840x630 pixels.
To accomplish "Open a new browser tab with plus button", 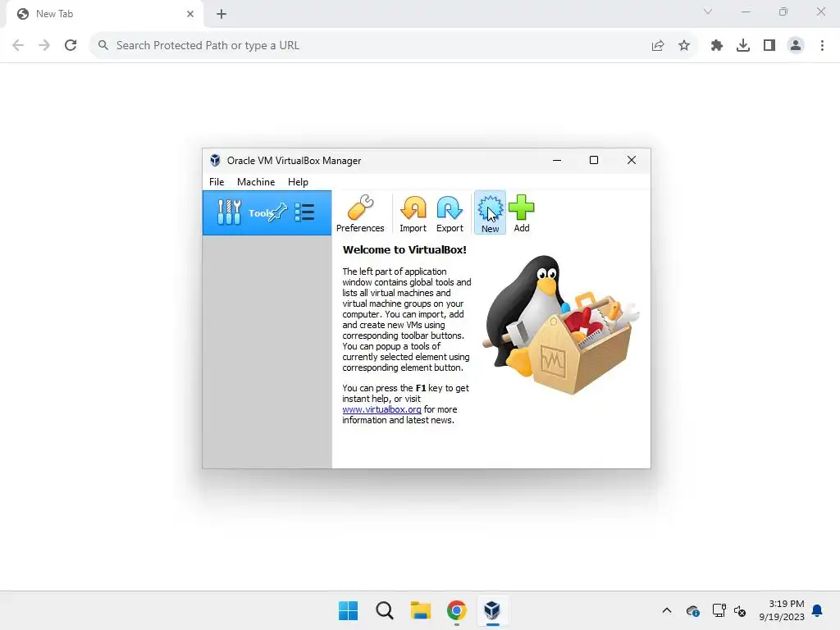I will tap(221, 14).
